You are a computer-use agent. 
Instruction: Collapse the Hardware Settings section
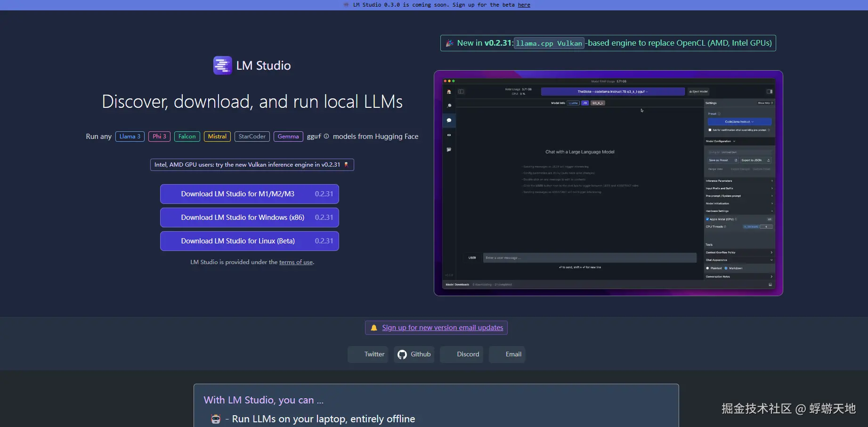click(x=739, y=211)
